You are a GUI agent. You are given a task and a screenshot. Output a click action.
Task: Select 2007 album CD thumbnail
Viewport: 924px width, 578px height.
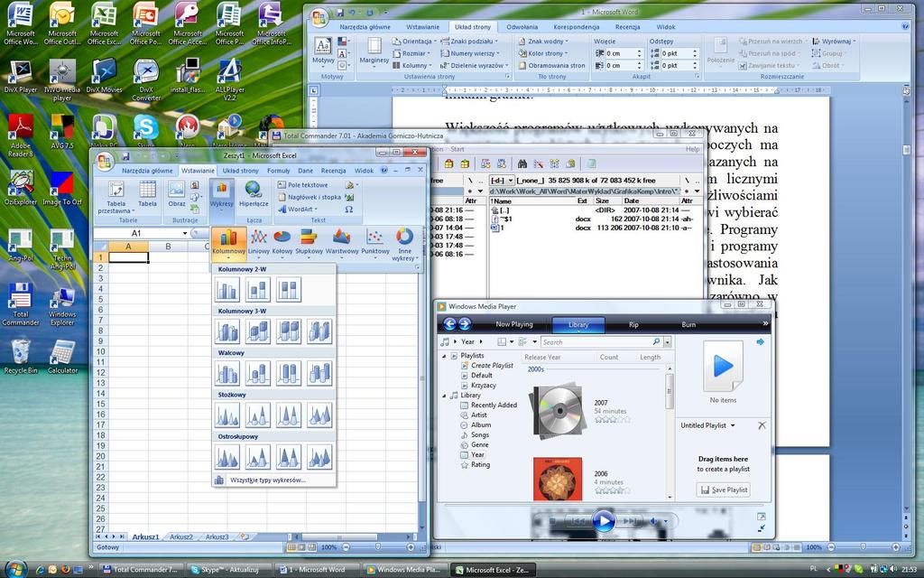tap(558, 411)
